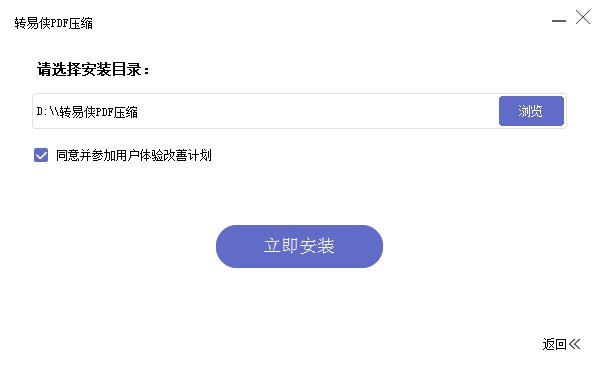Click the blank area of the title bar
Screen dimensions: 600x370
pos(321,22)
